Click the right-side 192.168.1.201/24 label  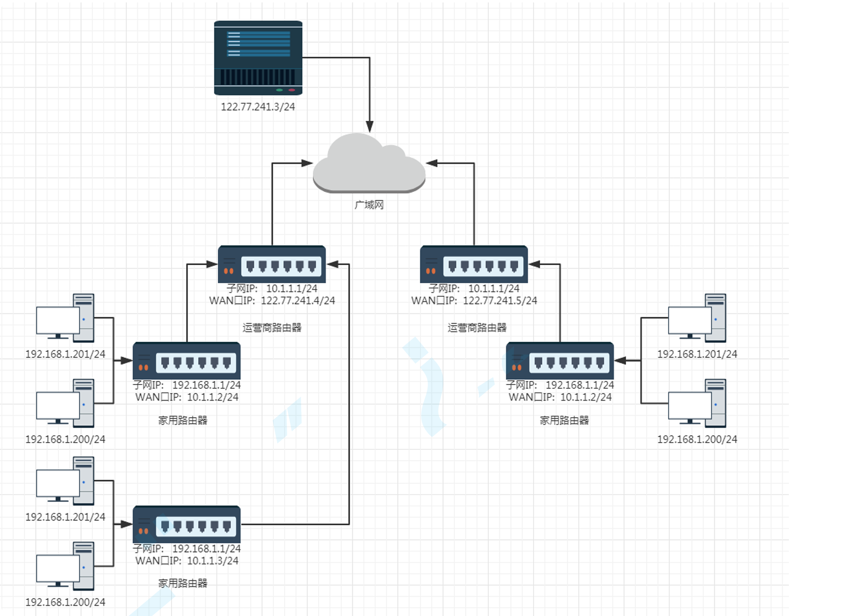(x=697, y=354)
